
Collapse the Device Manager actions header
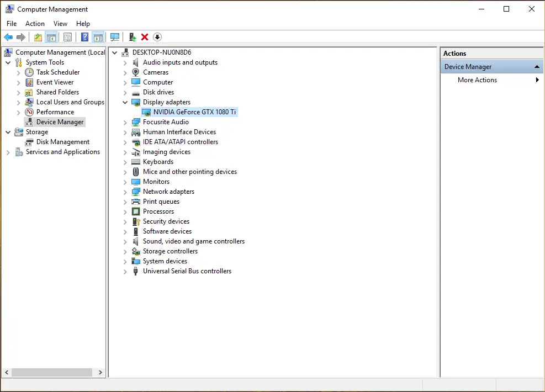pyautogui.click(x=537, y=67)
